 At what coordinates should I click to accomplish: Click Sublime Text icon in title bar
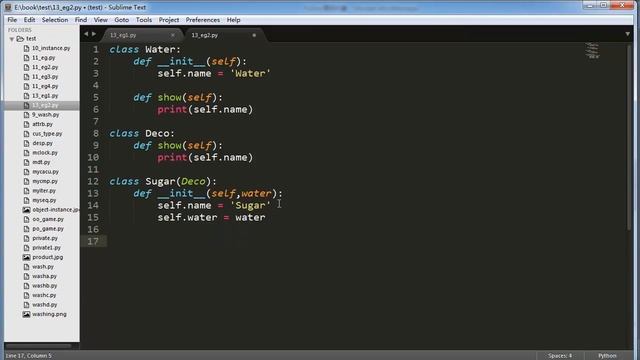(x=8, y=7)
